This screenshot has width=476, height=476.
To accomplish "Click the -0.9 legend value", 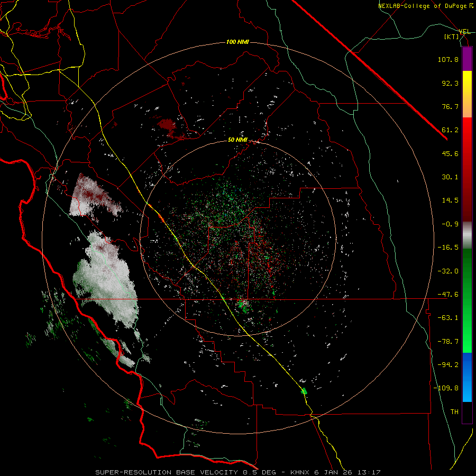I will tap(450, 224).
